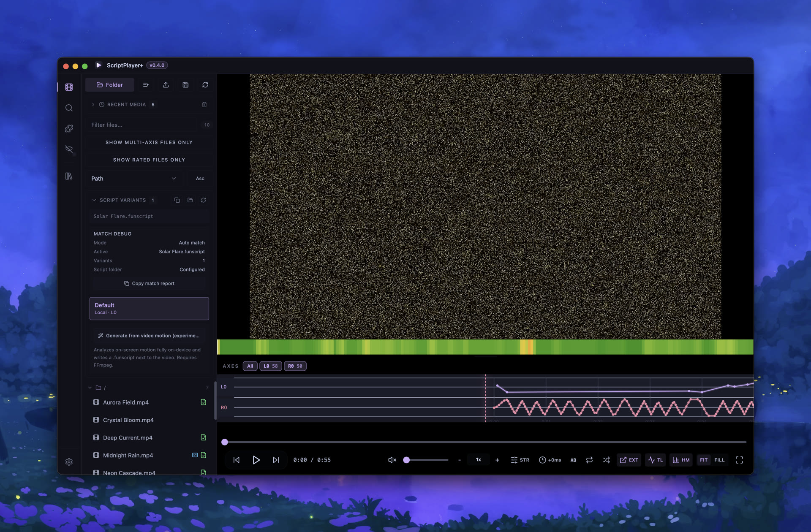Open the media library sidebar icon

click(69, 87)
